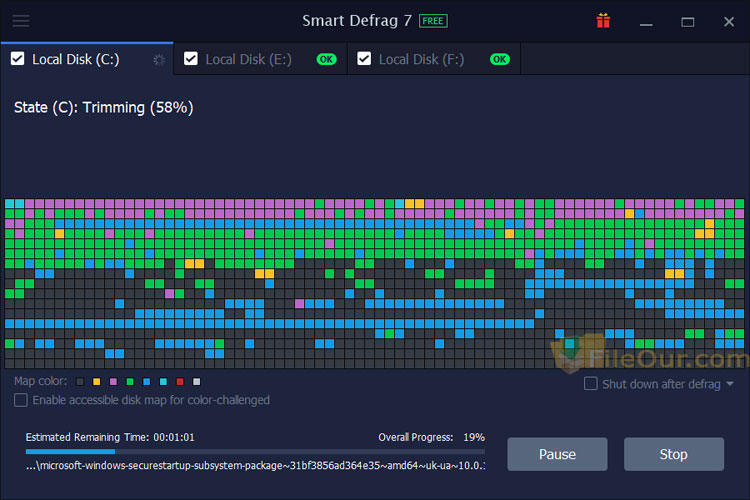This screenshot has height=500, width=750.
Task: Click the Smart Defrag 7 title
Action: [357, 21]
